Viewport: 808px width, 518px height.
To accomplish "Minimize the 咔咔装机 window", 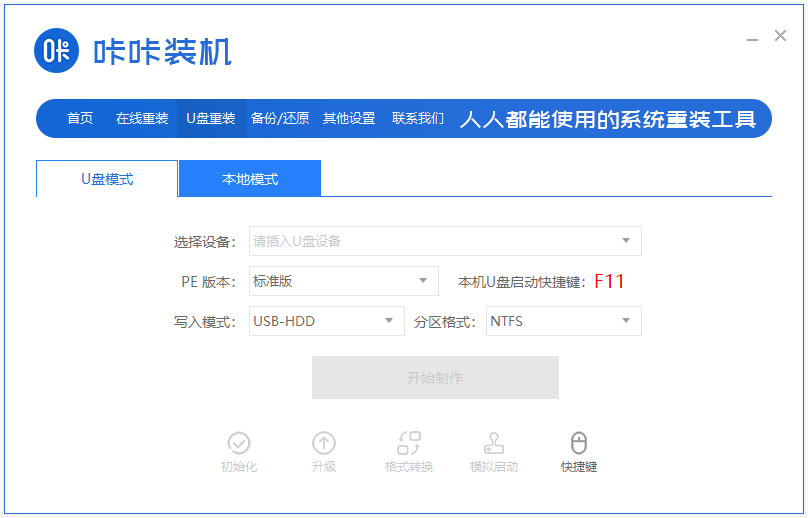I will pyautogui.click(x=752, y=39).
